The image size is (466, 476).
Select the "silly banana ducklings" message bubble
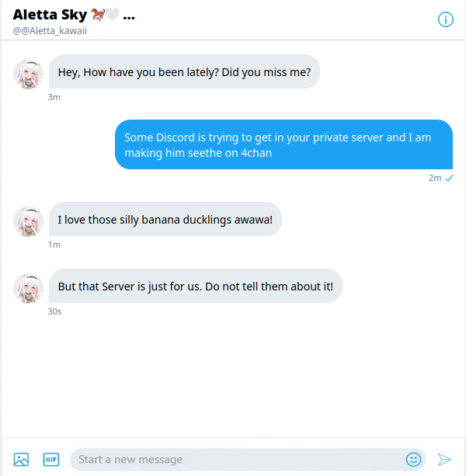pyautogui.click(x=165, y=220)
